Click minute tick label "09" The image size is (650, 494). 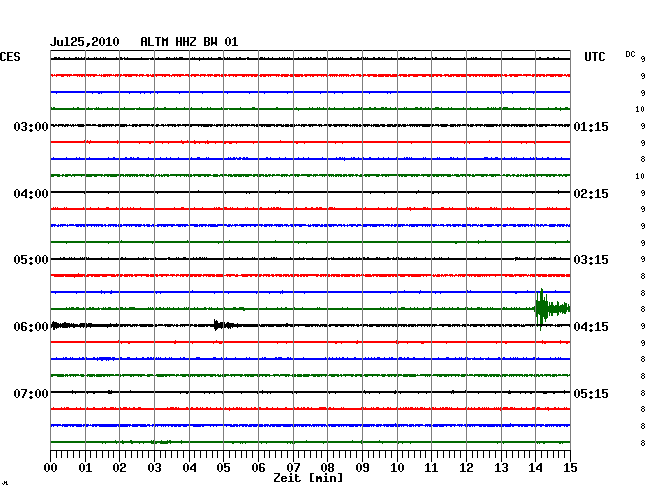click(362, 468)
